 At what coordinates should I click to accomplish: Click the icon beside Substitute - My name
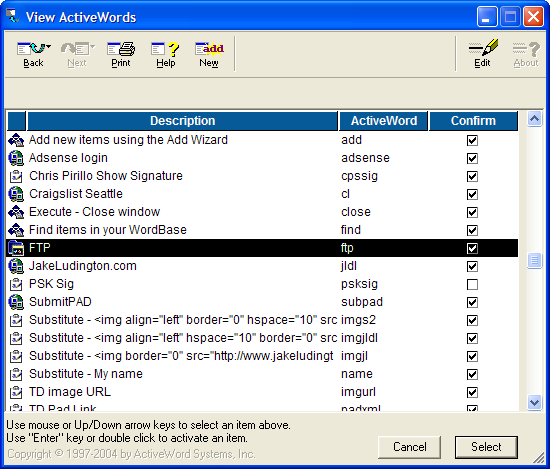[16, 374]
